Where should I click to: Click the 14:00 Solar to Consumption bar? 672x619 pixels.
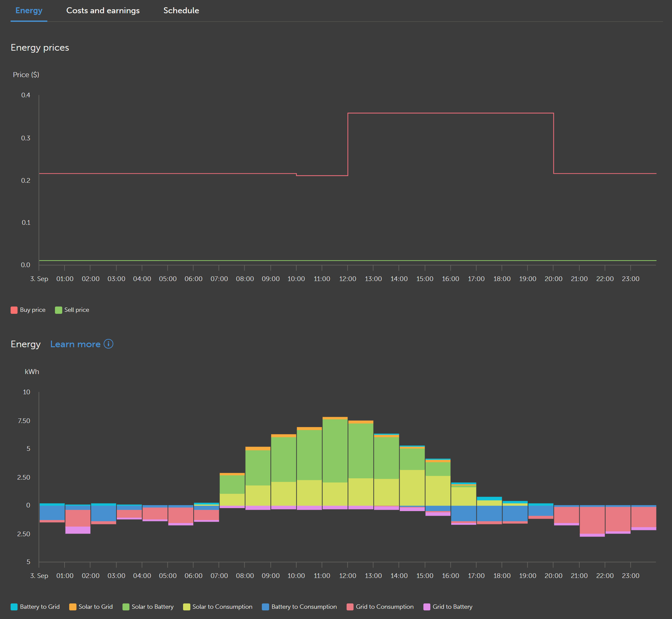coord(412,487)
